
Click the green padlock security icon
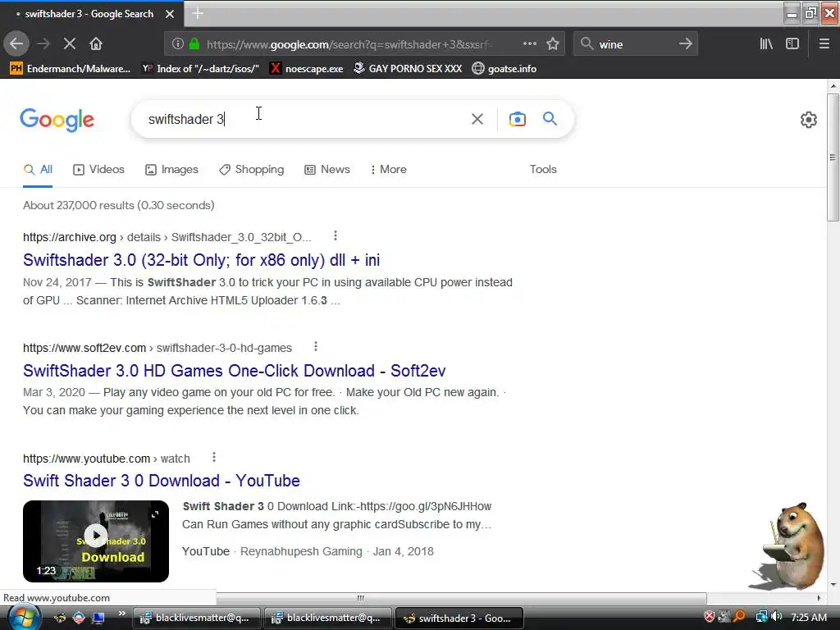pos(194,44)
